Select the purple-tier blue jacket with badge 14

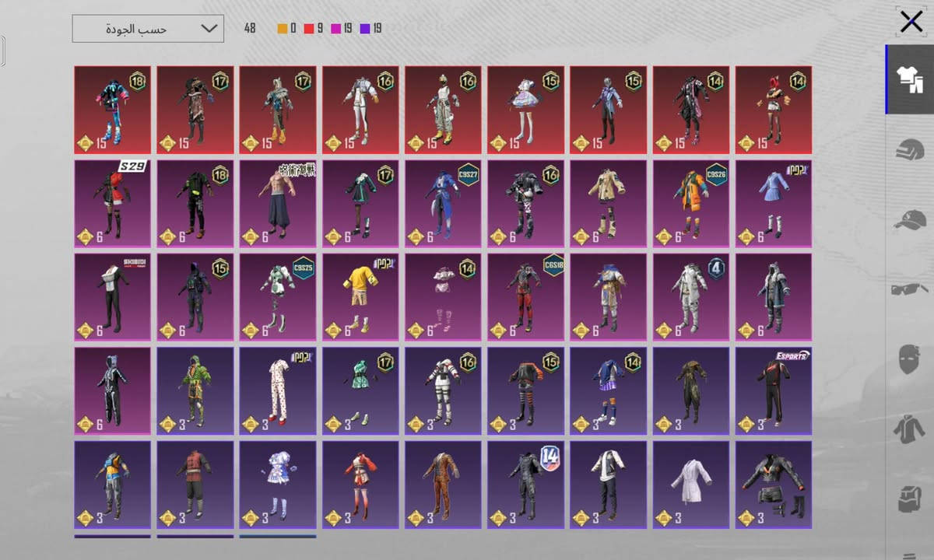608,391
